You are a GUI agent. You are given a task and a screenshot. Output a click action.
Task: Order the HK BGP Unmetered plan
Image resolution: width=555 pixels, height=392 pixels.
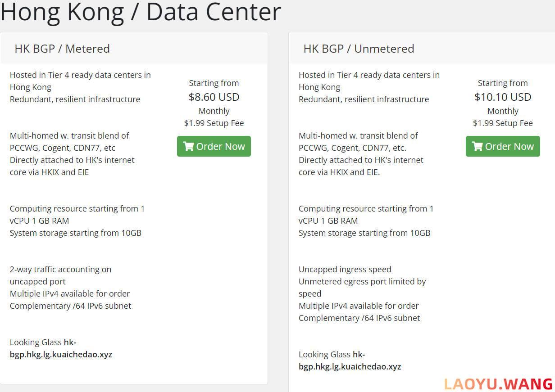(503, 146)
